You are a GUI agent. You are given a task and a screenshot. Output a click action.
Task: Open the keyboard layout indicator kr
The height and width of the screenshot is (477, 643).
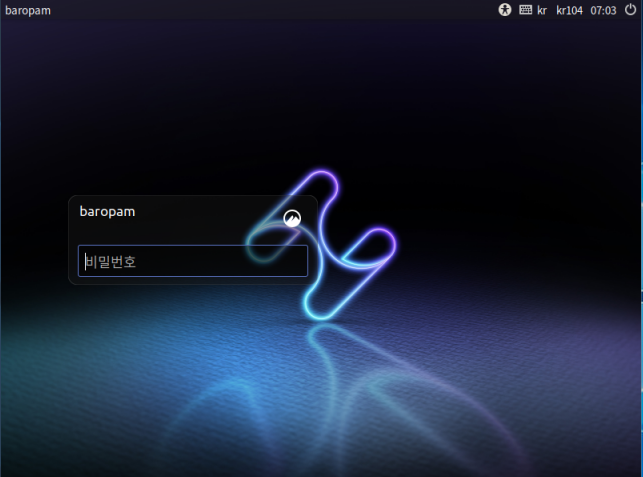pos(533,10)
